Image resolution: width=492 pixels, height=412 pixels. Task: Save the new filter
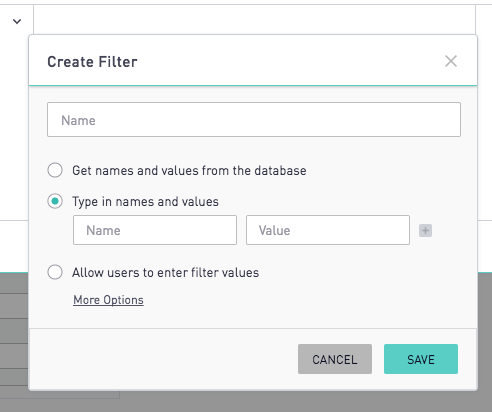(421, 359)
